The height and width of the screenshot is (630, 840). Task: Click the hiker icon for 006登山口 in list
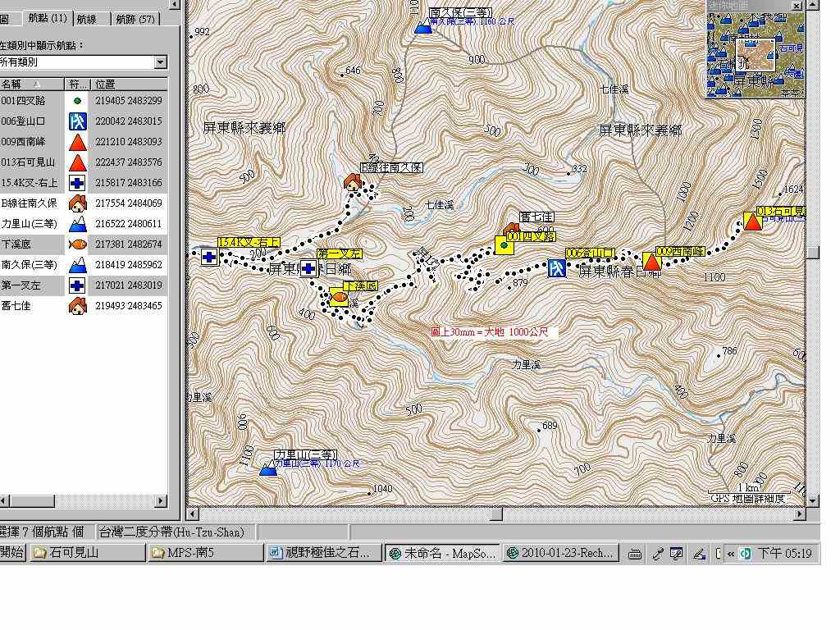(77, 121)
